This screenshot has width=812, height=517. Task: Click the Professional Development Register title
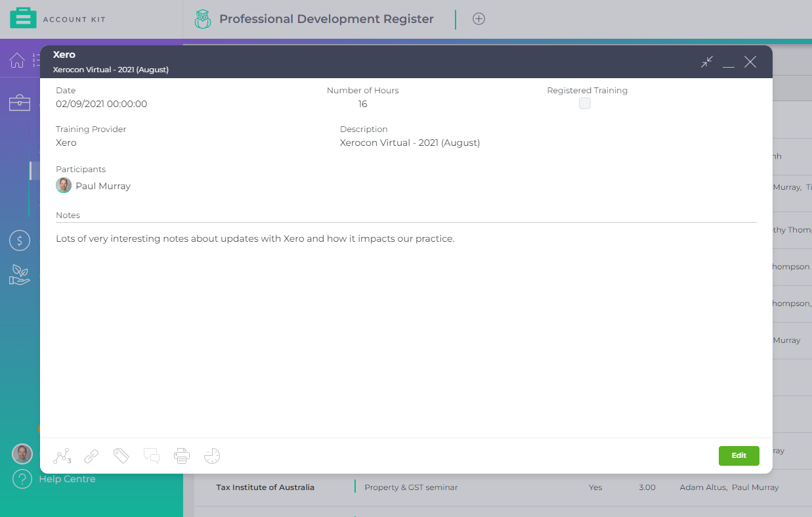coord(326,19)
